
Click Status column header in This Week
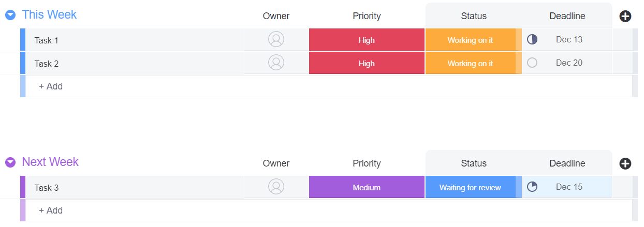click(x=474, y=16)
